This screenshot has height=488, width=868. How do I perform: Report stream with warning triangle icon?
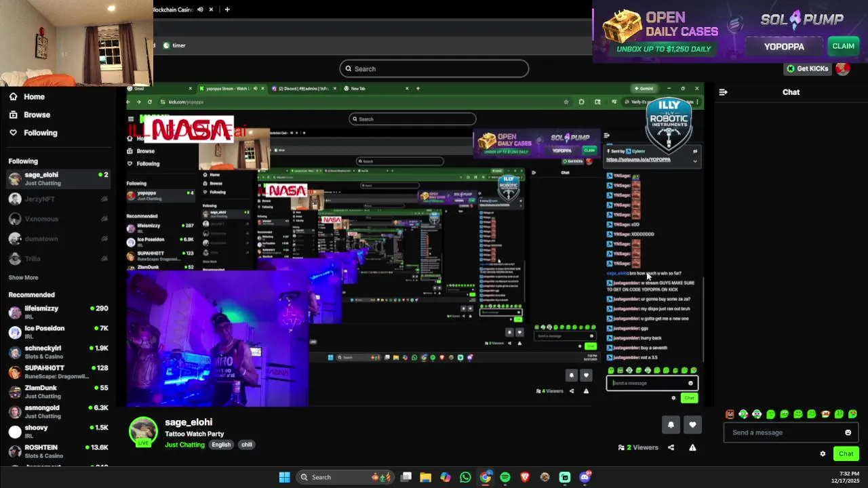coord(692,447)
